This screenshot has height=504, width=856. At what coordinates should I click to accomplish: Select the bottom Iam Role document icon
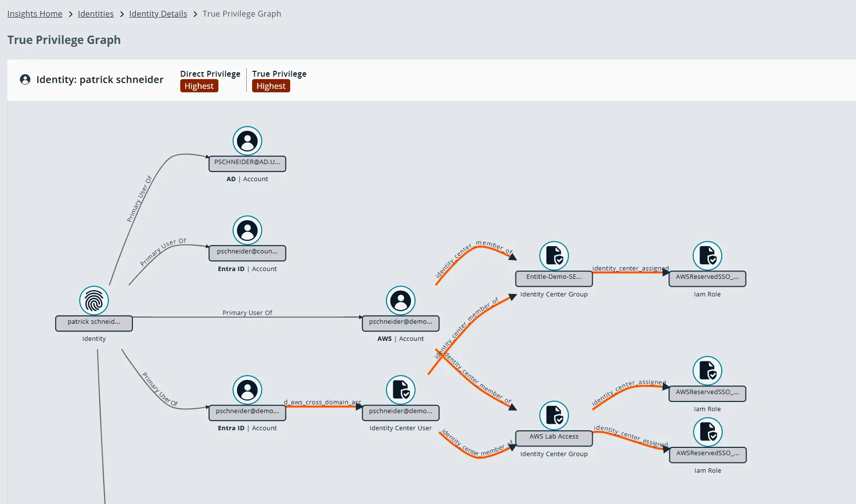[x=708, y=432]
